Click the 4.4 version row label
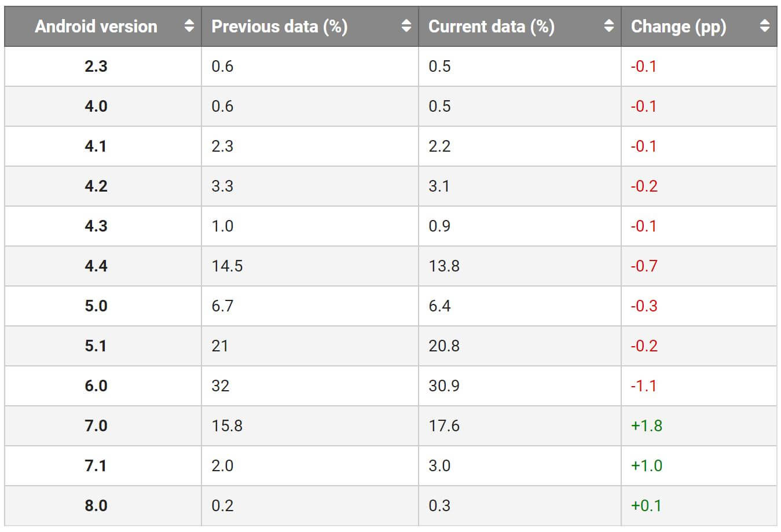Image resolution: width=781 pixels, height=532 pixels. click(96, 266)
